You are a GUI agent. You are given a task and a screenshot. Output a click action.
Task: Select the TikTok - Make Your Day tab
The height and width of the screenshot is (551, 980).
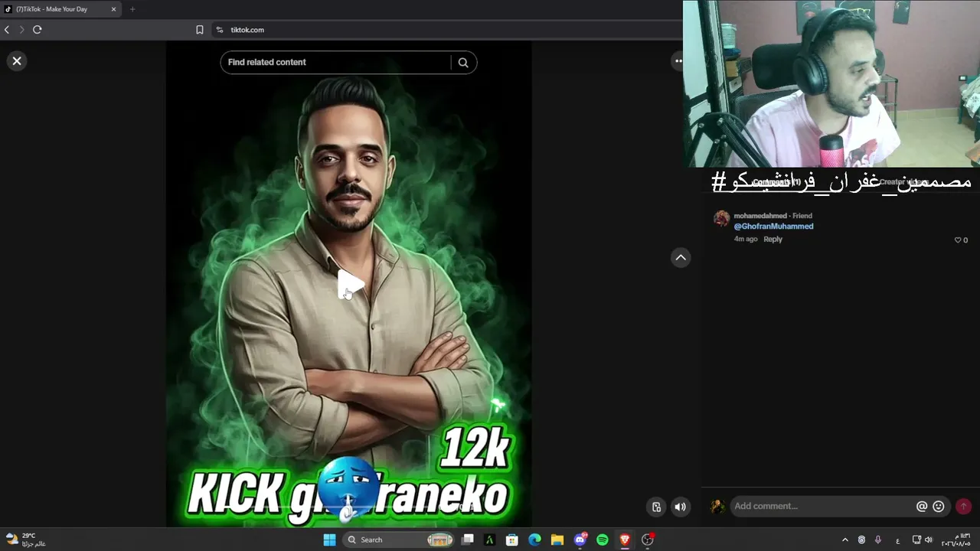click(60, 9)
